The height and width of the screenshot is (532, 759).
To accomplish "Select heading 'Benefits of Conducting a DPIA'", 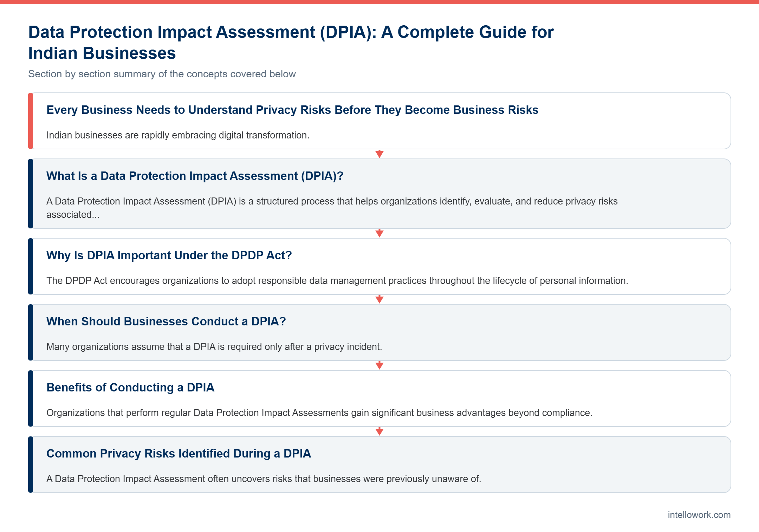I will coord(130,388).
